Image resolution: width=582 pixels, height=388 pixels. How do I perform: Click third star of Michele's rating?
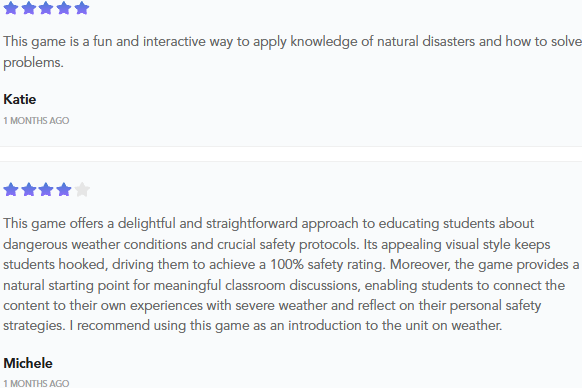point(46,189)
